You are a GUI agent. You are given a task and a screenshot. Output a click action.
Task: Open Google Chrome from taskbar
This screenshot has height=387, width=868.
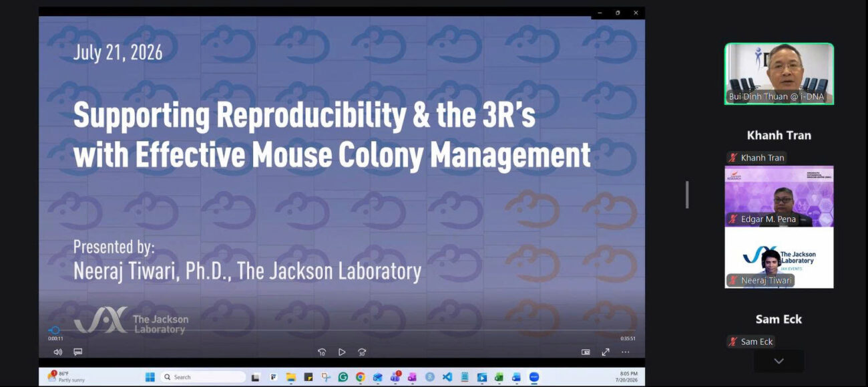coord(360,377)
